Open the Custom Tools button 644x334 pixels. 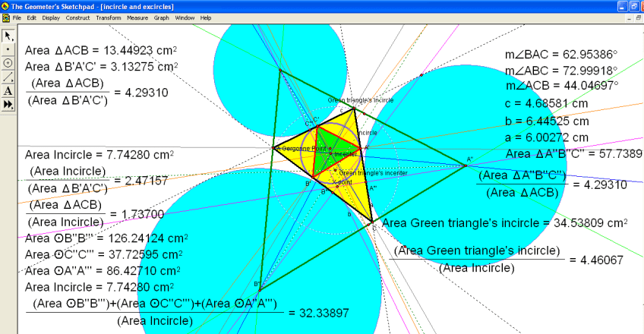(8, 105)
